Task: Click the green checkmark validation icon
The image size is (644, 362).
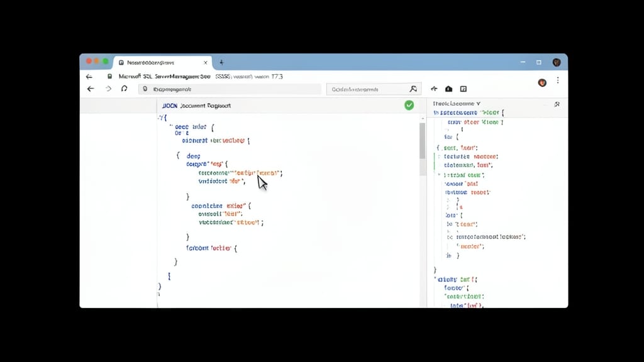Action: pos(409,105)
